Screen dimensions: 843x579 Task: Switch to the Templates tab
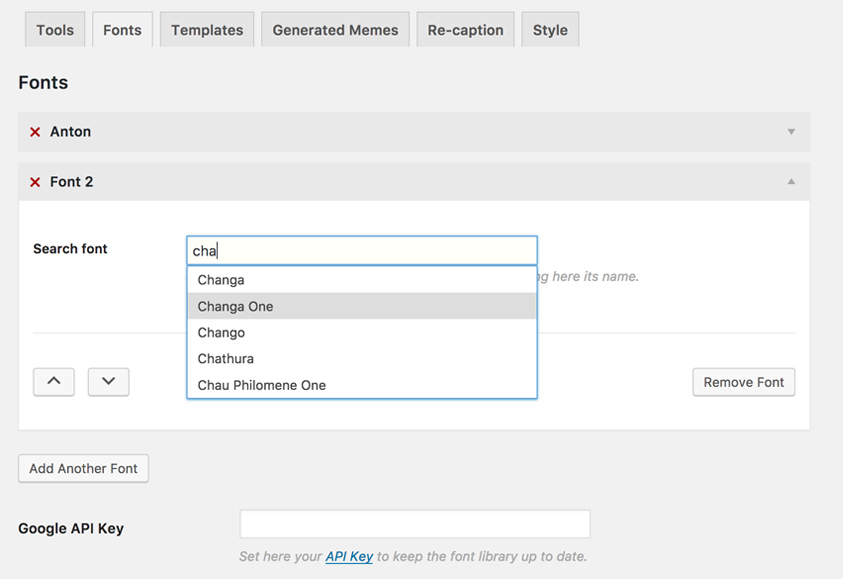pyautogui.click(x=206, y=29)
